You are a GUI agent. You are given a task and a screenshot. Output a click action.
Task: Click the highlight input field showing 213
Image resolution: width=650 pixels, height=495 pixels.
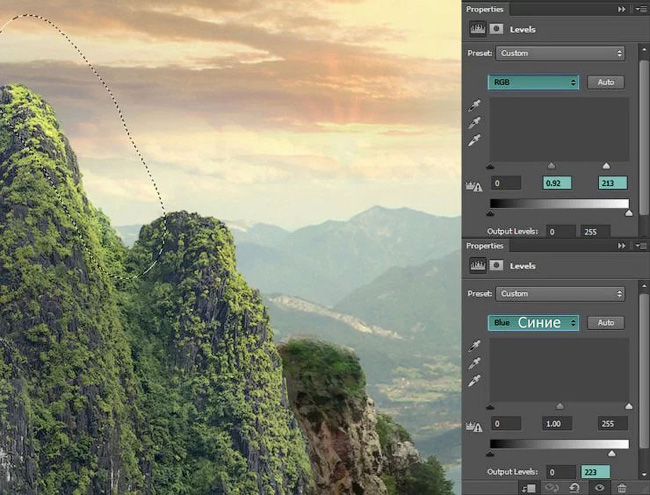pyautogui.click(x=613, y=183)
